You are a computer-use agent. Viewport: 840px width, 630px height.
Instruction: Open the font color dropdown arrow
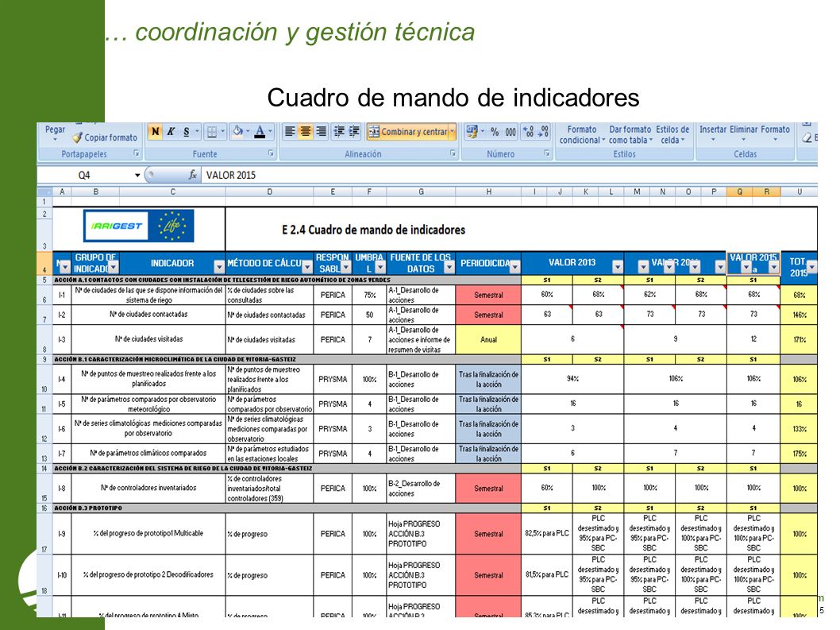coord(270,131)
